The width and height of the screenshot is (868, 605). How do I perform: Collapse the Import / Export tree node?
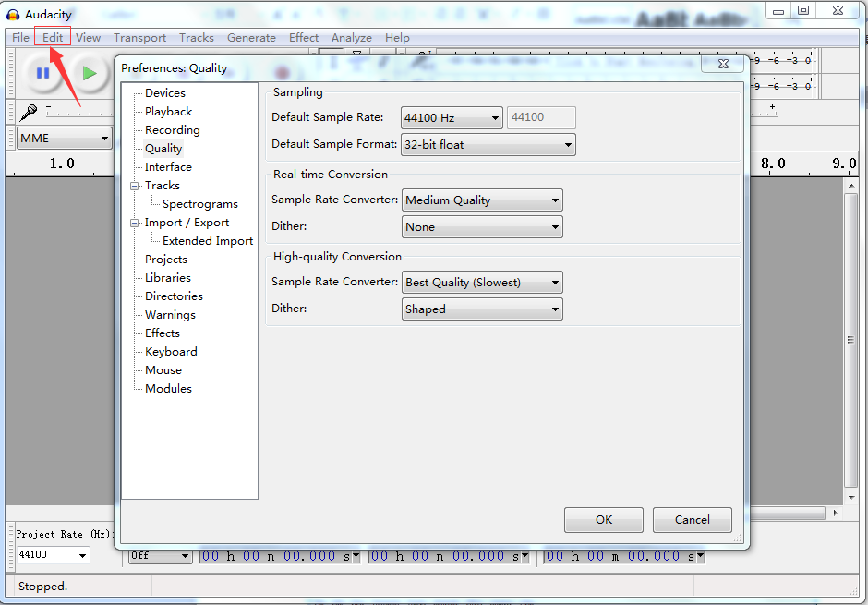coord(136,223)
